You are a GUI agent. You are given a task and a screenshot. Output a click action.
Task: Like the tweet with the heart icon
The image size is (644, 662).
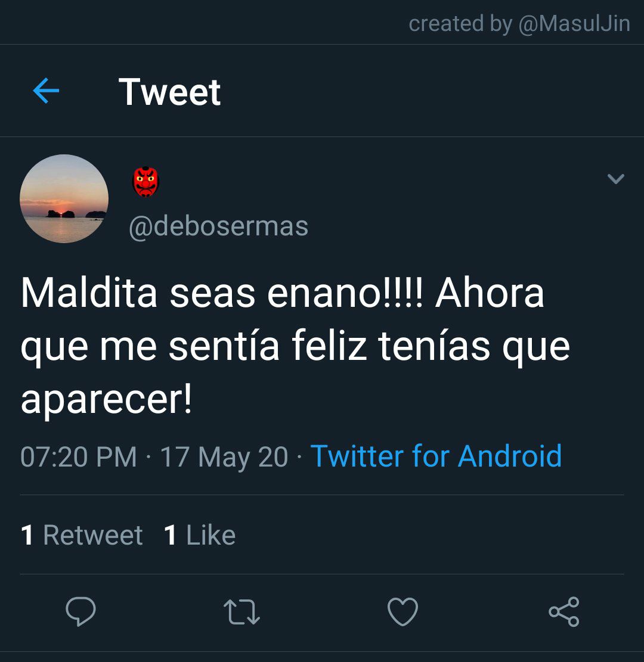click(x=402, y=611)
